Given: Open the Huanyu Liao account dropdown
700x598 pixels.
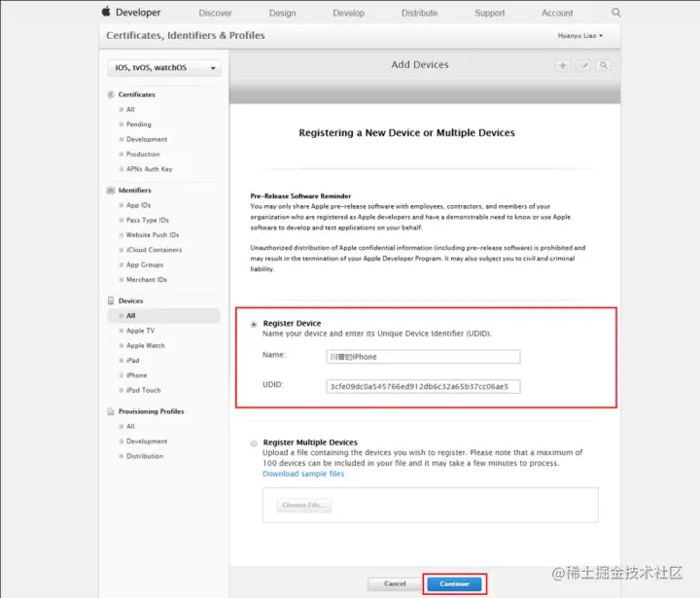Looking at the screenshot, I should (x=579, y=36).
